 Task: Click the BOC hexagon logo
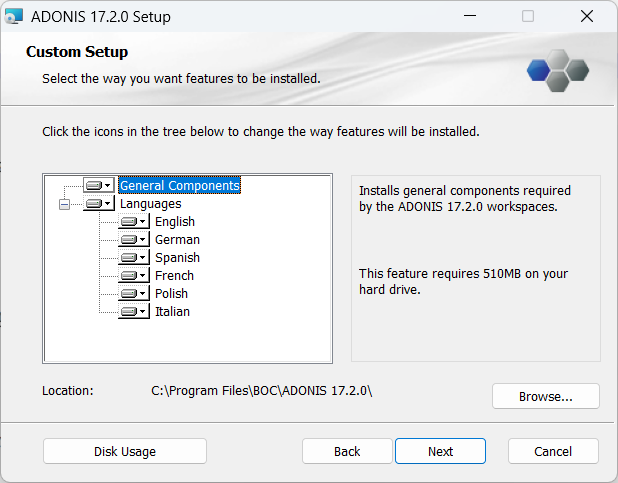tap(558, 71)
